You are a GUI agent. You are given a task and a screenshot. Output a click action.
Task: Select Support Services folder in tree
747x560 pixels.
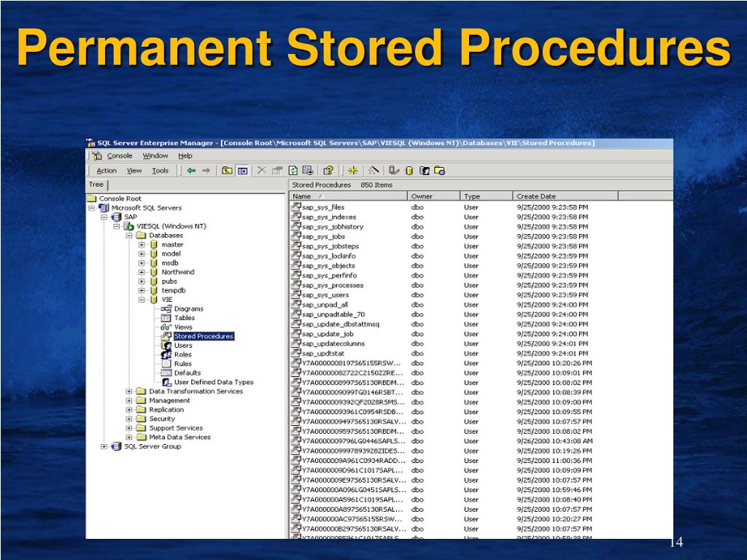[x=176, y=428]
